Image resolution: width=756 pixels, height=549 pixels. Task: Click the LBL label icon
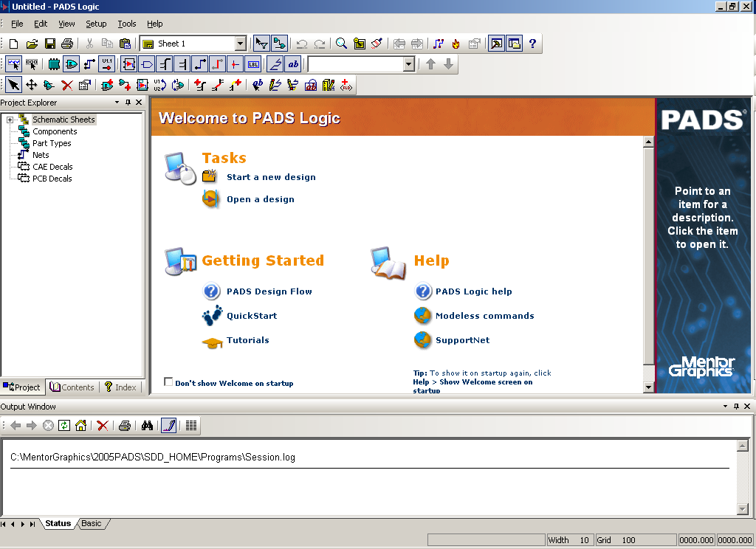pyautogui.click(x=253, y=64)
